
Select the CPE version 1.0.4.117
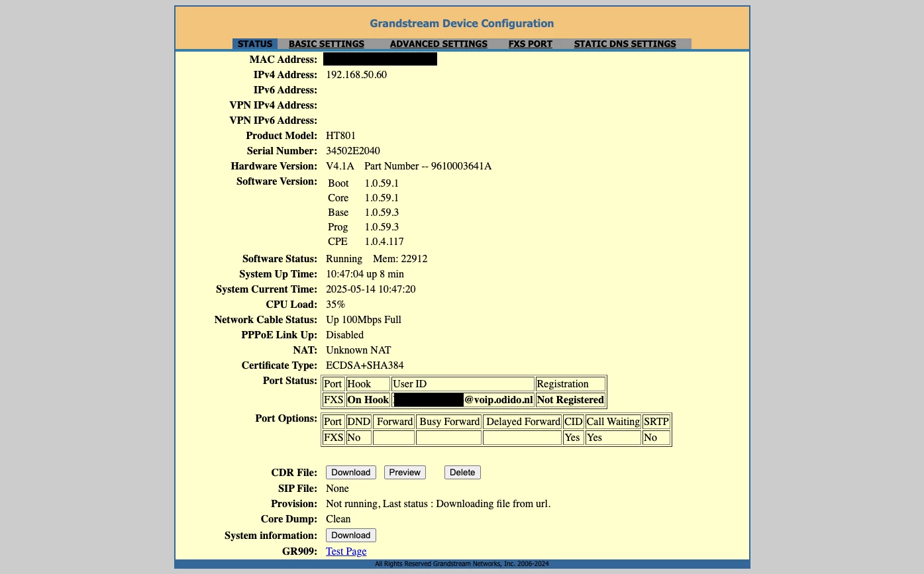(384, 241)
